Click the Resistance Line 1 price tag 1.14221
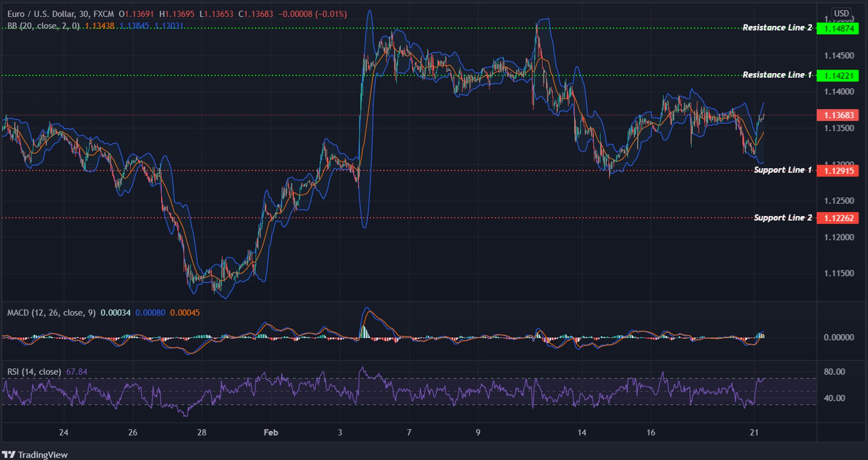The image size is (868, 460). pos(837,76)
